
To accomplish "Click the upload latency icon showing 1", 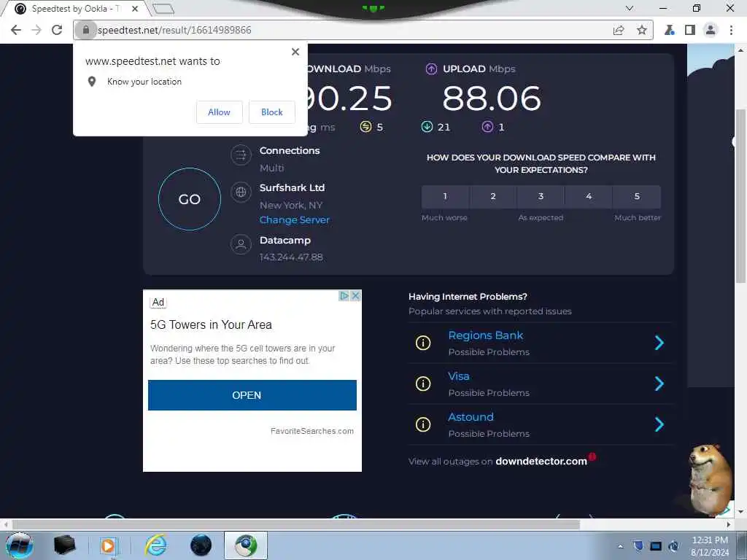I will [x=487, y=127].
